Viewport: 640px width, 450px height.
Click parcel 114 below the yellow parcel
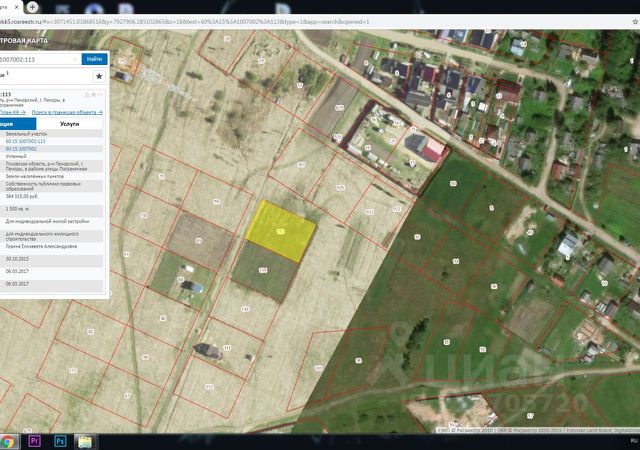point(263,271)
